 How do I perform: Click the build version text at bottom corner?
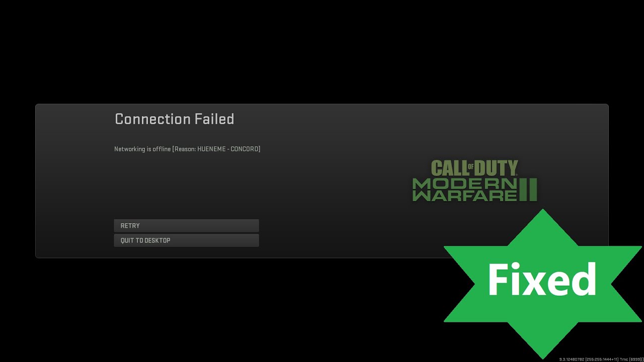pos(601,359)
